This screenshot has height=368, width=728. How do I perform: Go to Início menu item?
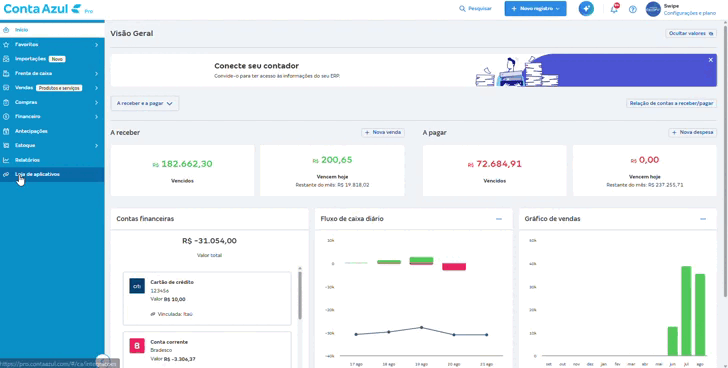click(52, 30)
